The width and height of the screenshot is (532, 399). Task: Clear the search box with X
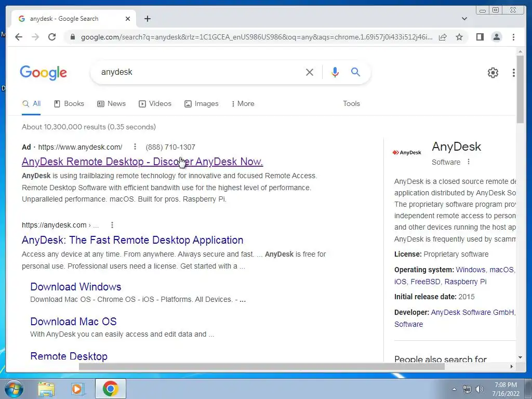(310, 72)
